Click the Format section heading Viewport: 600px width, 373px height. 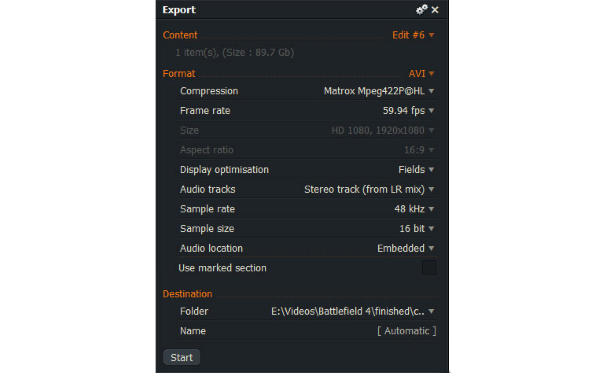tap(179, 73)
